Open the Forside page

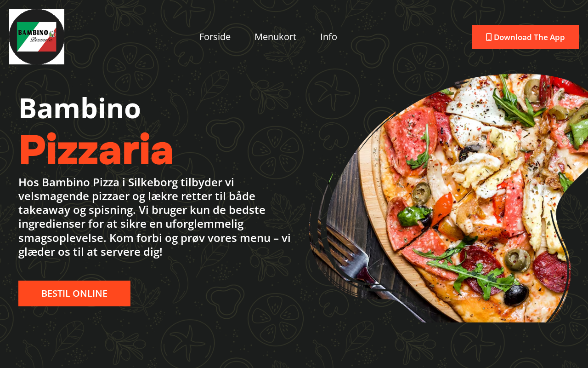coord(215,37)
